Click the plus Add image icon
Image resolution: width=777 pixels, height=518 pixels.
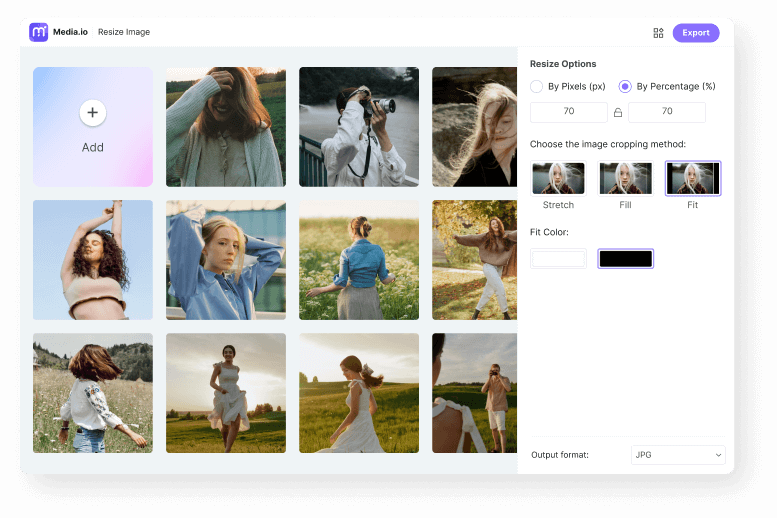[93, 113]
